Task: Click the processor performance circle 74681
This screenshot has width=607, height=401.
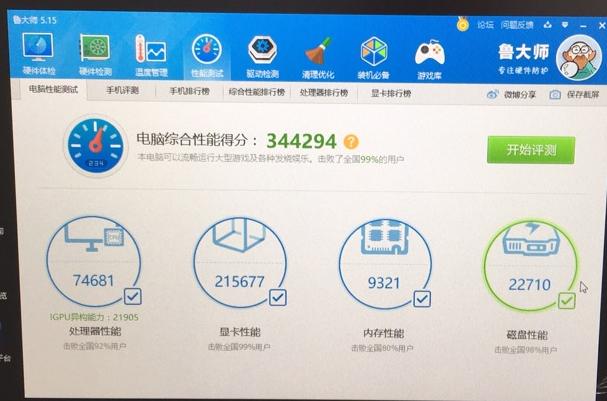Action: click(93, 261)
